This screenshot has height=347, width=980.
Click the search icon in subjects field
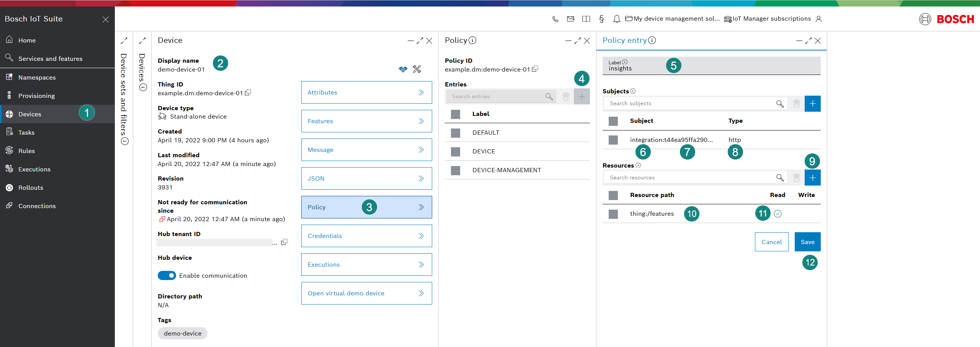click(x=780, y=104)
